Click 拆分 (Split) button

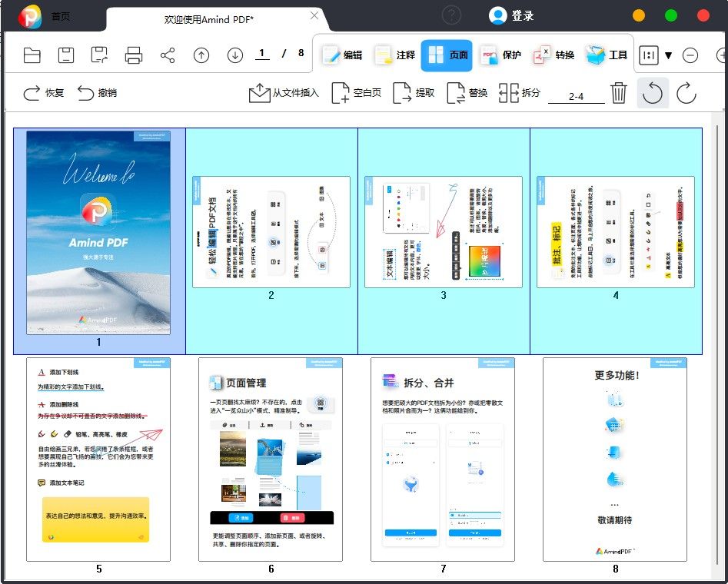point(520,93)
